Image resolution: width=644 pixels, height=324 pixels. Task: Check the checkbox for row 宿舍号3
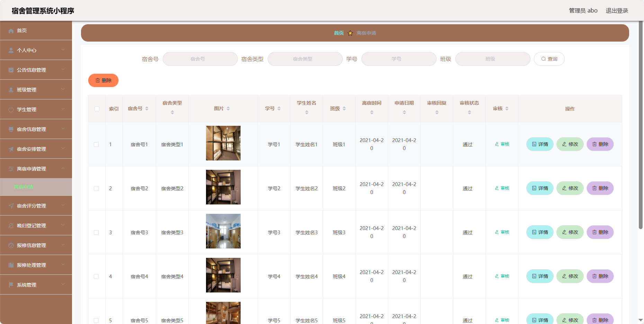click(96, 233)
